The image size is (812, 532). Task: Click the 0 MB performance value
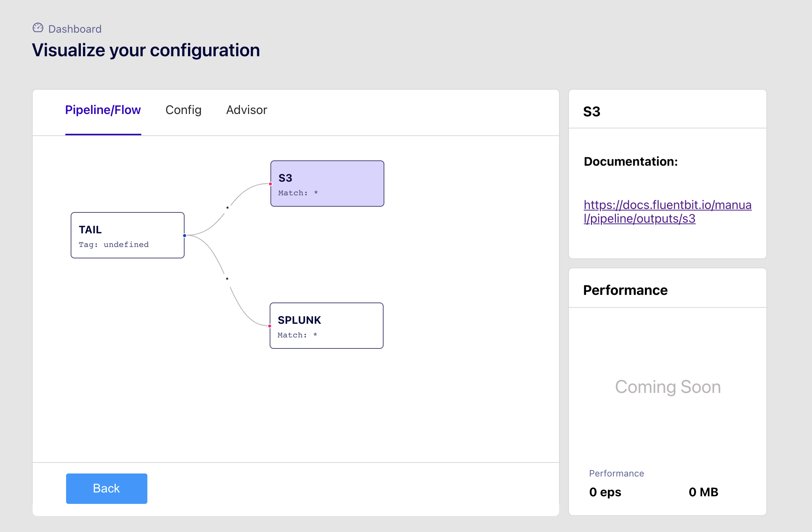[703, 492]
